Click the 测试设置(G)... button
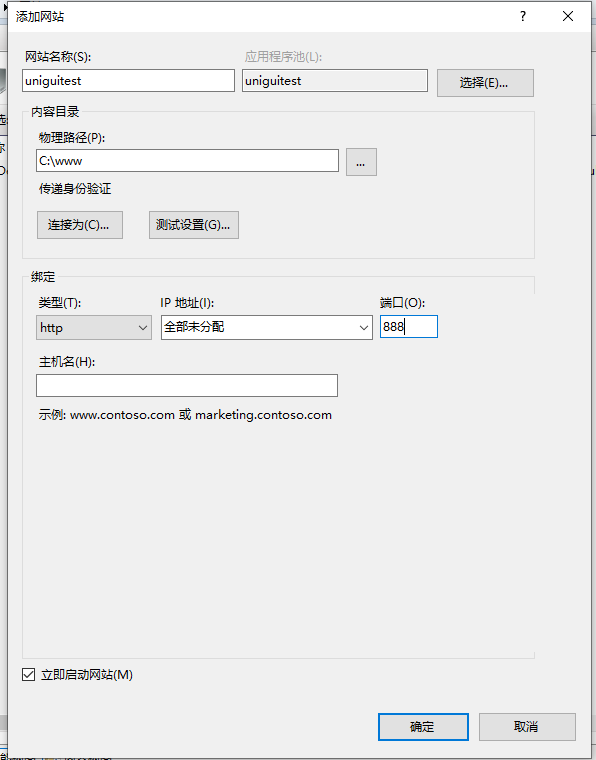The width and height of the screenshot is (596, 760). (x=194, y=225)
